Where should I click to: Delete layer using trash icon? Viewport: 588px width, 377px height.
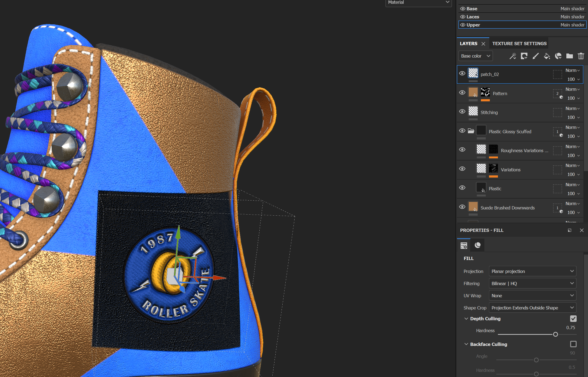pos(581,56)
